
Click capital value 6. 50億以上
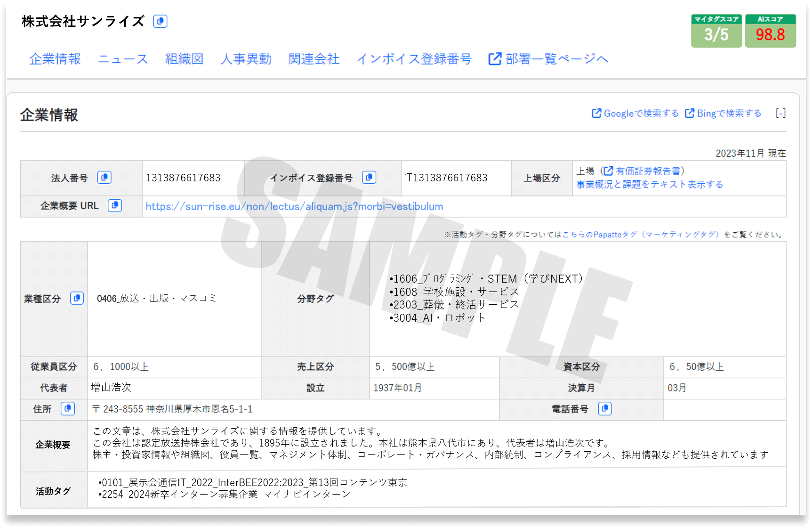pos(697,366)
